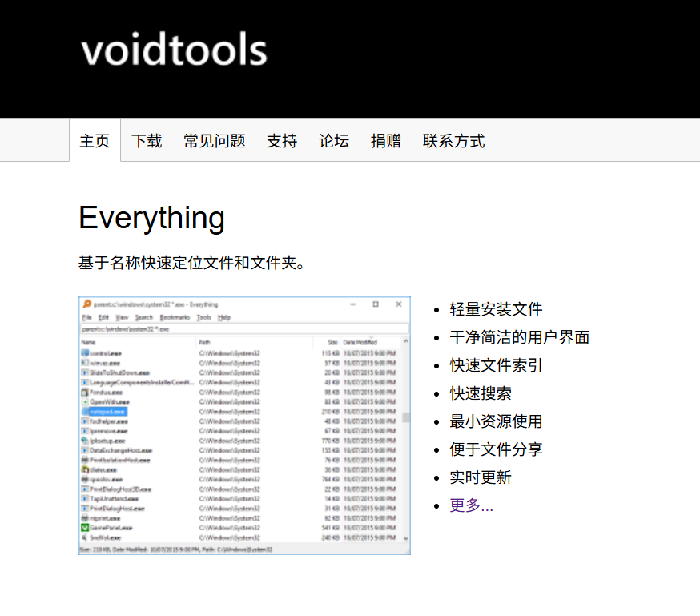Open the 常见问题 FAQ page
This screenshot has height=616, width=700.
click(x=215, y=141)
